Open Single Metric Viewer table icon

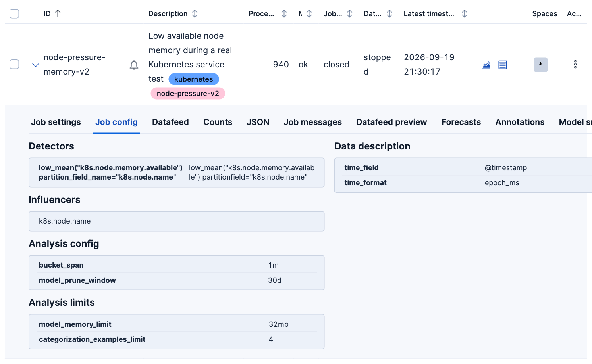coord(503,65)
